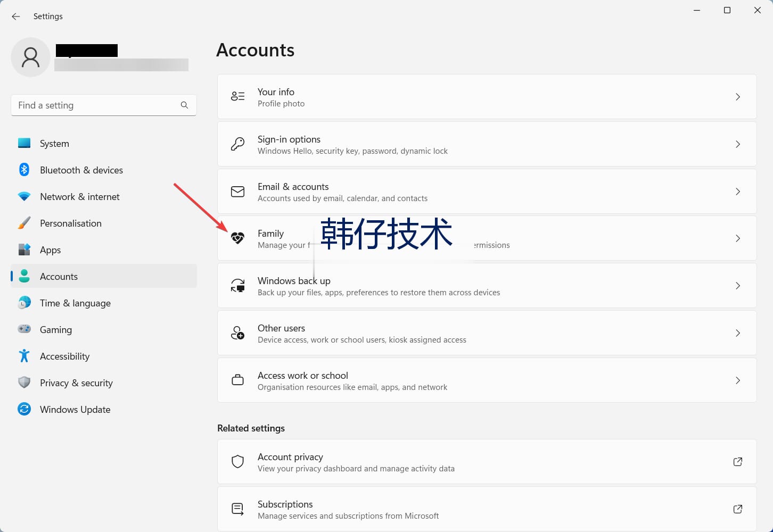Click the Accessibility figure icon

(x=24, y=356)
